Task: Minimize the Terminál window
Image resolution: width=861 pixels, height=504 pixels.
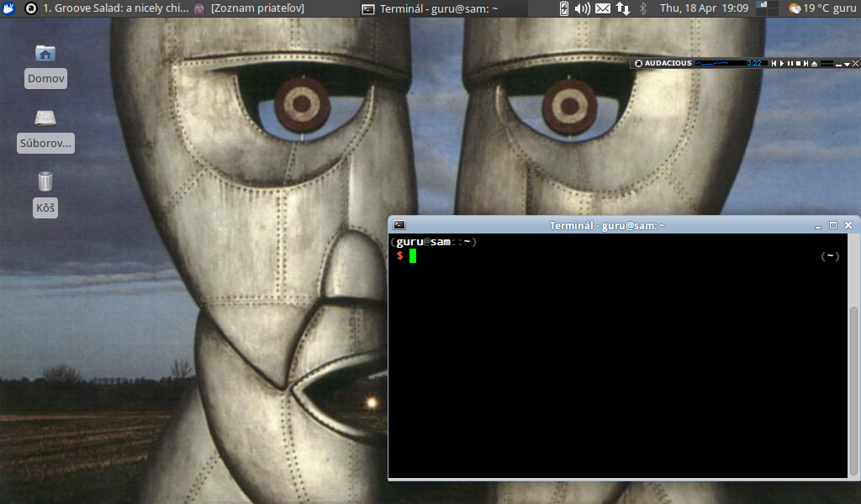Action: pos(817,225)
